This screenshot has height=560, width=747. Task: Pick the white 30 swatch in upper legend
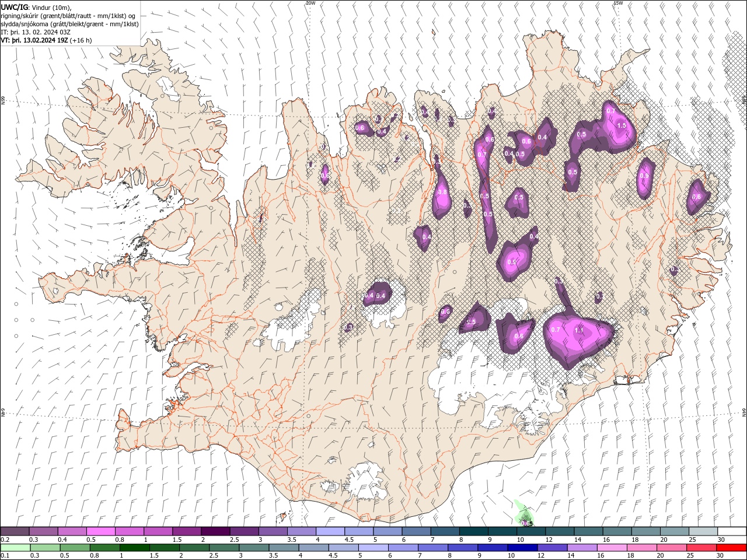732,531
